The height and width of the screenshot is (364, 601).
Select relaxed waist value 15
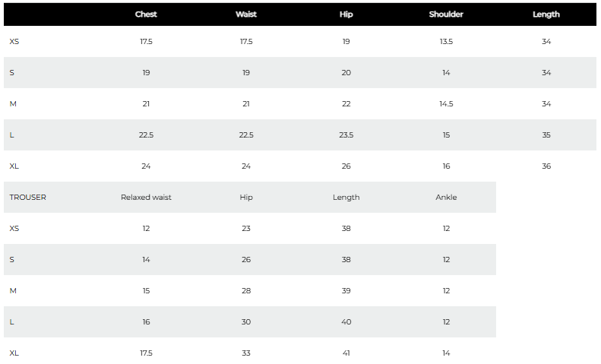(146, 291)
